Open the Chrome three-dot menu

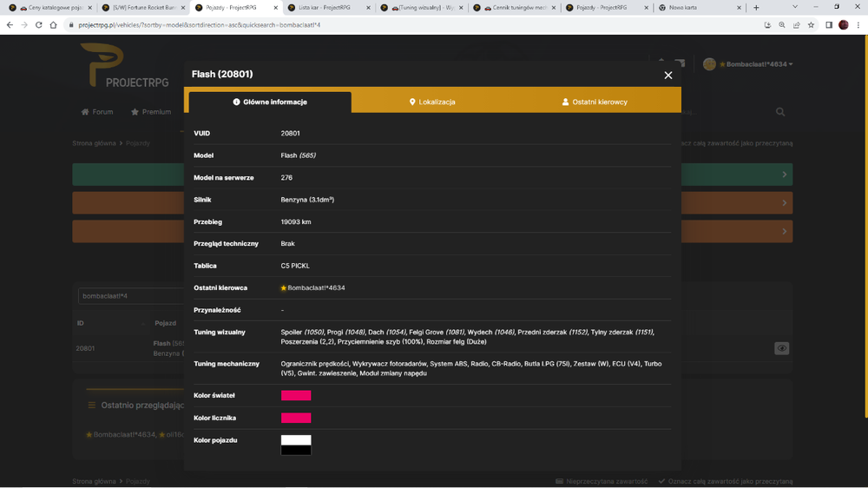(x=858, y=25)
